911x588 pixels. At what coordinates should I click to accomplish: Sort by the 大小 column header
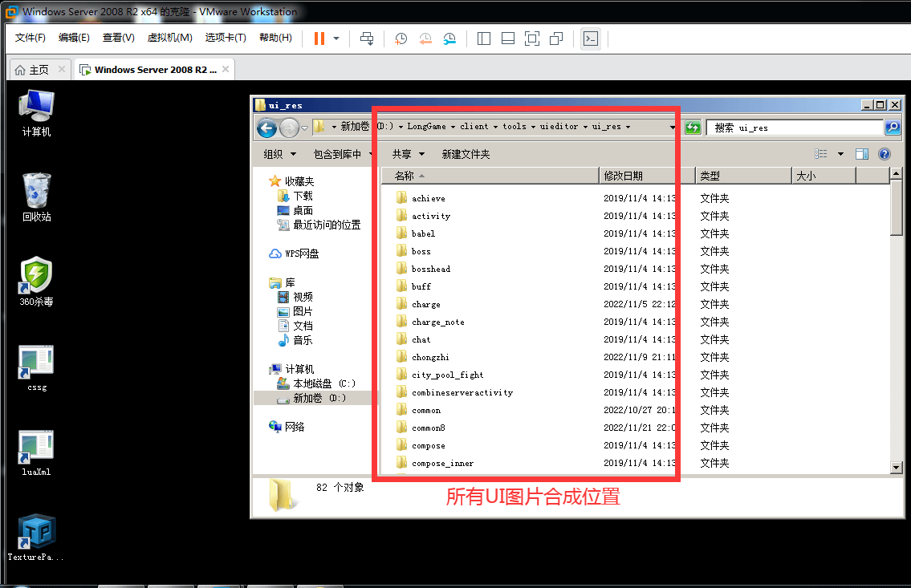pyautogui.click(x=824, y=176)
